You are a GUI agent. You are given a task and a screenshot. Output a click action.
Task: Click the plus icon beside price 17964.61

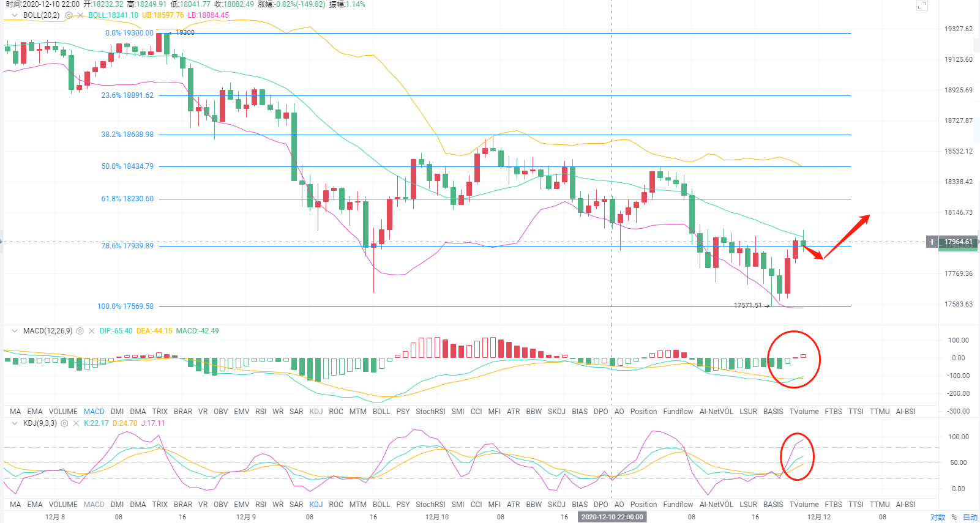tap(932, 242)
